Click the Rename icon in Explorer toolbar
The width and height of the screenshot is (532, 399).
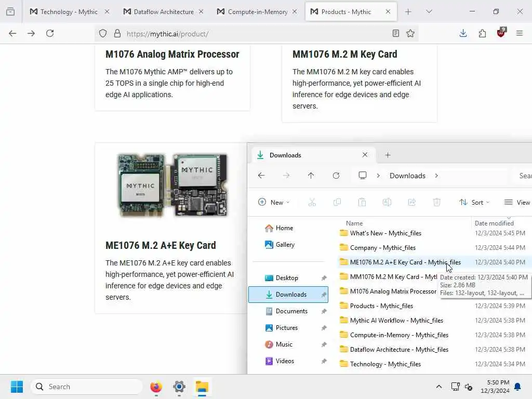click(x=387, y=203)
